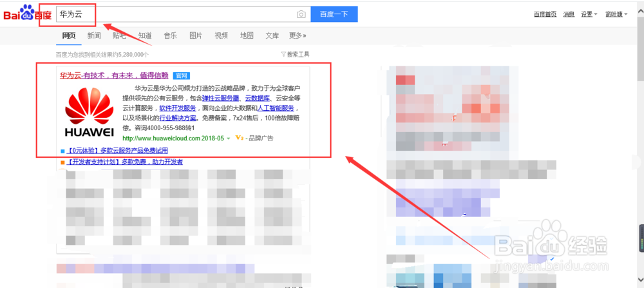Switch to the 知道 tab
The image size is (644, 288).
pos(145,35)
